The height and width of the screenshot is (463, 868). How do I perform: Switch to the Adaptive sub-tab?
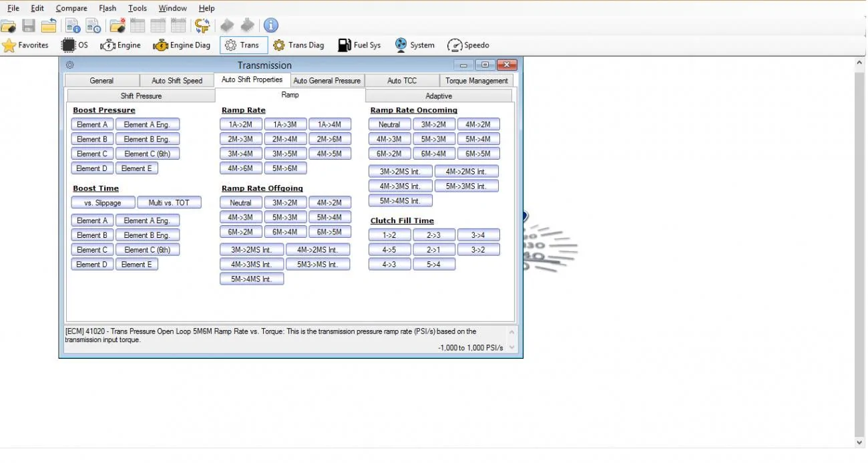439,96
